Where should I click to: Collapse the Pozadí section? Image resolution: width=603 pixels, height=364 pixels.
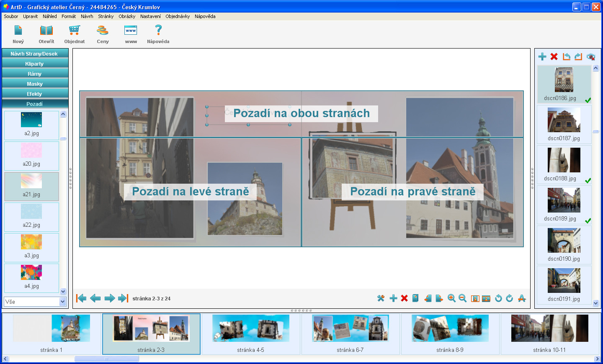click(x=35, y=104)
